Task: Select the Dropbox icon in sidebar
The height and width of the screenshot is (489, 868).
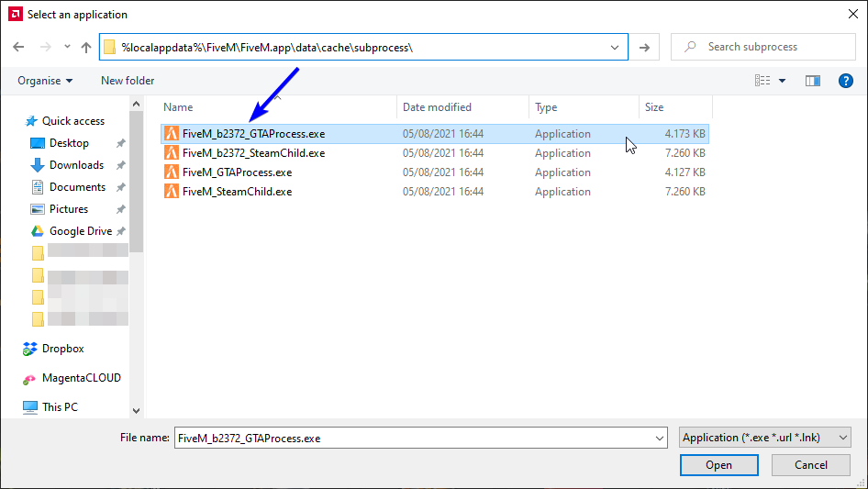Action: click(30, 349)
